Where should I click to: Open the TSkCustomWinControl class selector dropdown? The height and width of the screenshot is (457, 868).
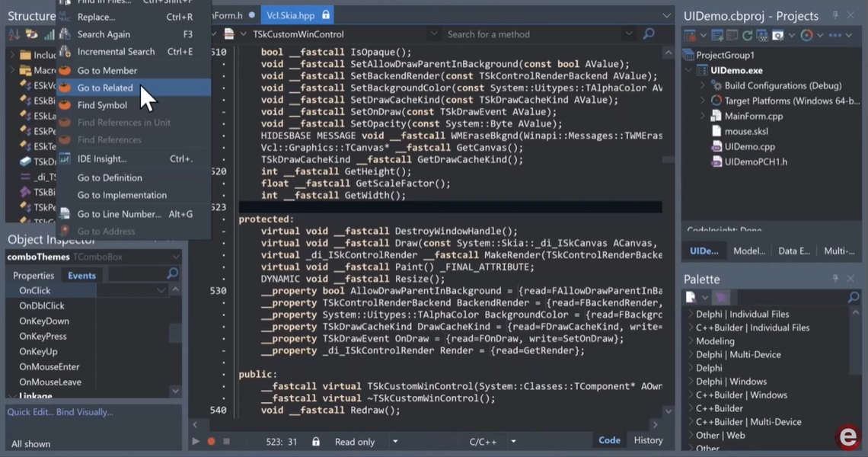point(434,34)
